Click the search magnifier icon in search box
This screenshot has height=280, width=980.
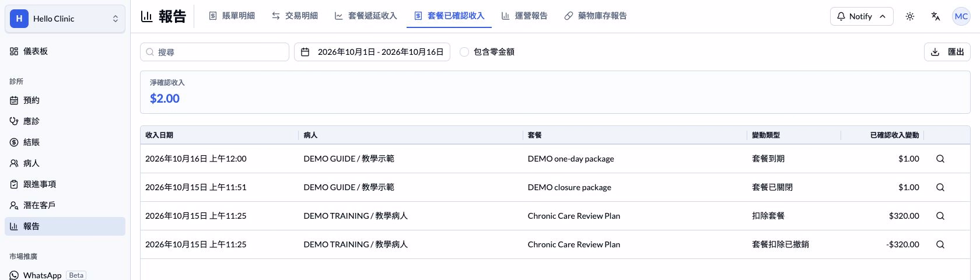pyautogui.click(x=150, y=52)
